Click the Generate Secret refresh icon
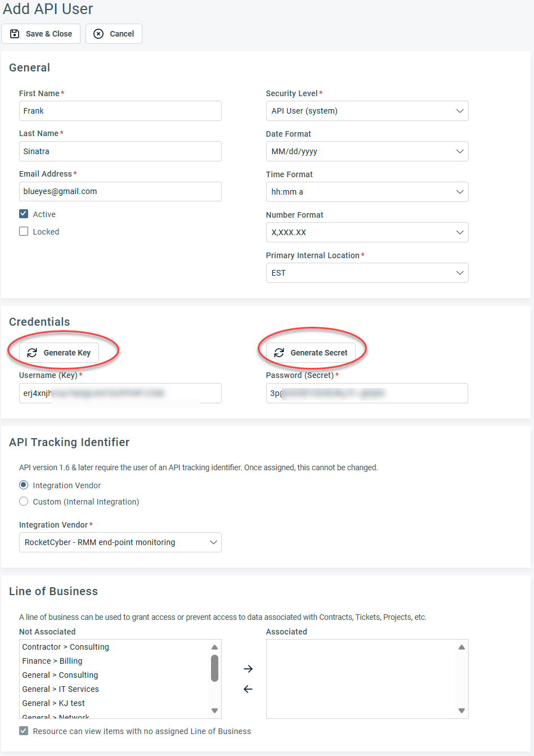The width and height of the screenshot is (534, 756). click(x=279, y=353)
